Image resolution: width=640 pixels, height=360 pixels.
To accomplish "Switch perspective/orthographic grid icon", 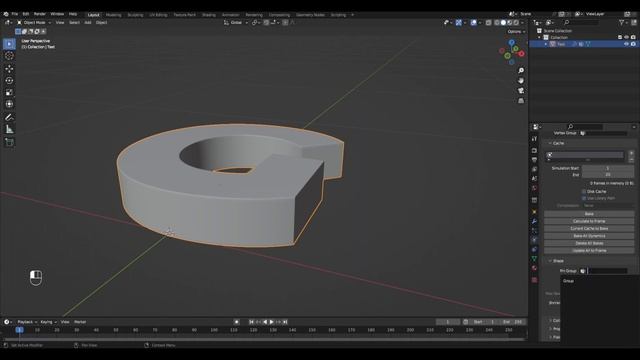I will coord(521,100).
